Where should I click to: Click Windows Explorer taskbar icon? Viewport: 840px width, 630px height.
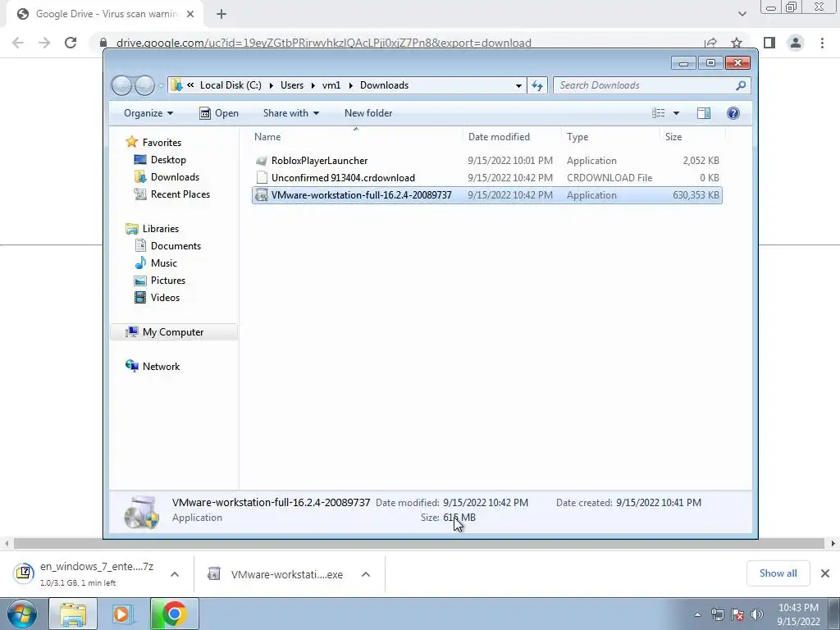73,614
